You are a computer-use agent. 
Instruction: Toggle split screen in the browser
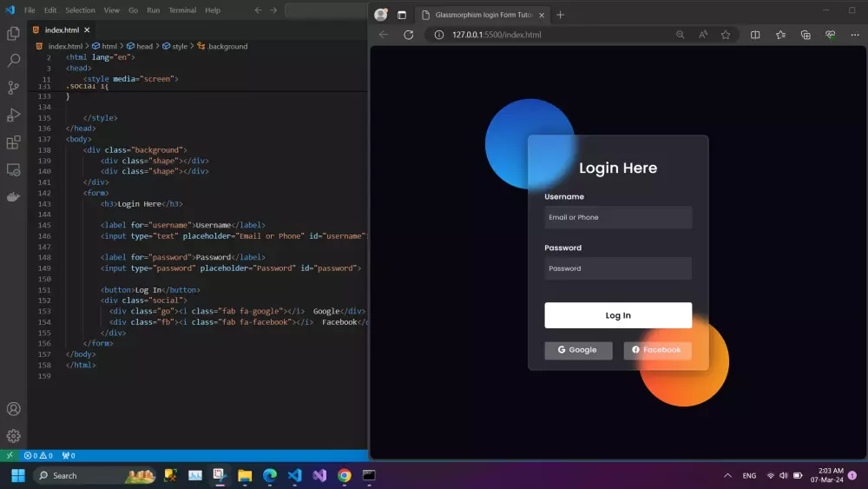coord(755,35)
